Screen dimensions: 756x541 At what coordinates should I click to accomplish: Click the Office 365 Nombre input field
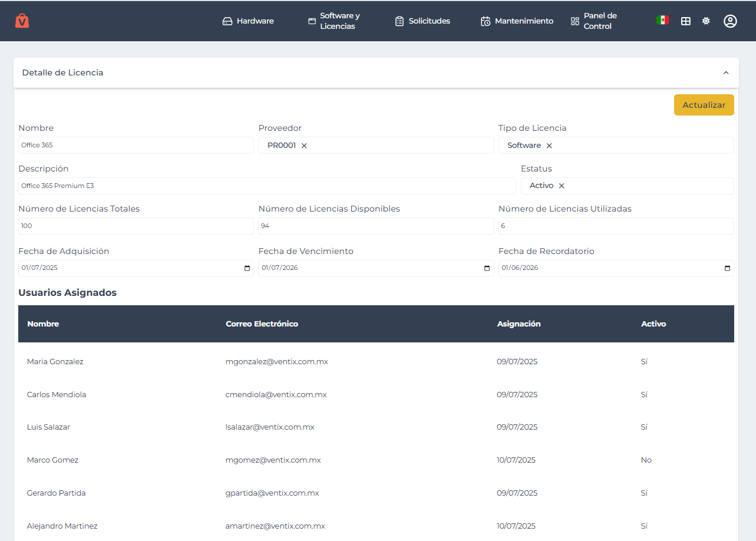click(x=136, y=145)
